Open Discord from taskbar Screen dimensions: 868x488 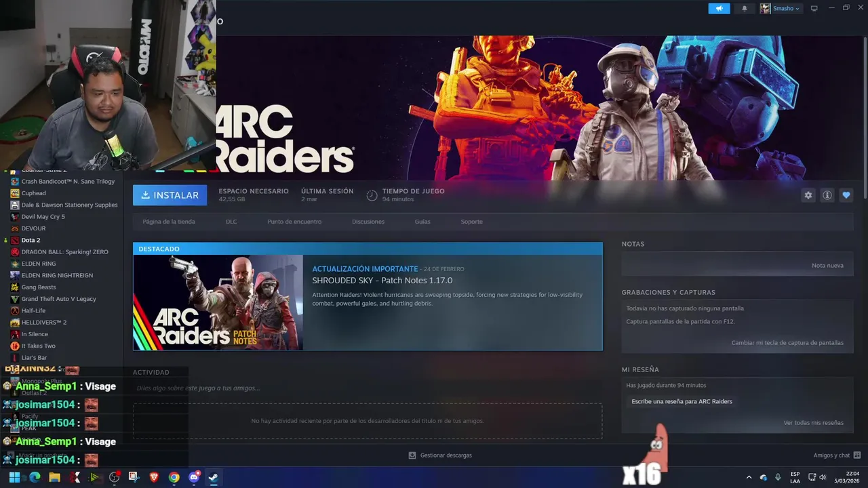(194, 477)
